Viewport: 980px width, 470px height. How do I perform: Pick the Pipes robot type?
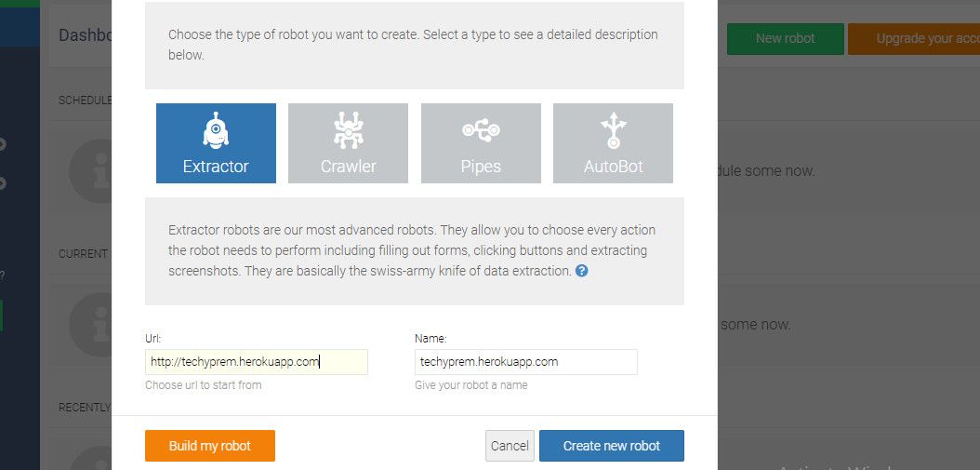(481, 143)
